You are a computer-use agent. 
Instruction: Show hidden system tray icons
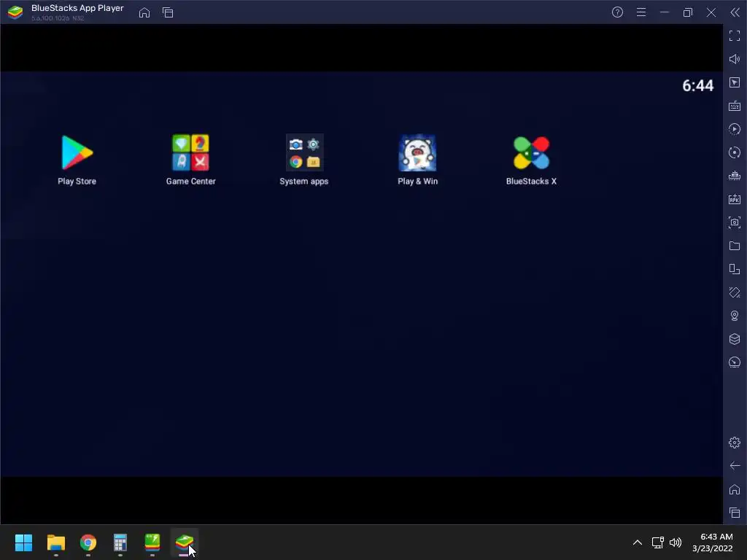pos(638,542)
